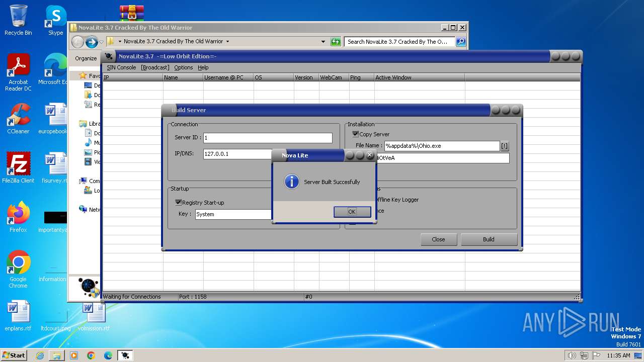Screen dimensions: 644x362
Task: Open the Help menu in NovaLite
Action: 203,67
